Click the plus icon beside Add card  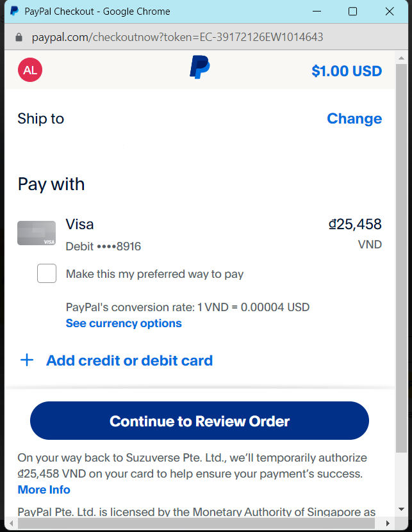pyautogui.click(x=27, y=360)
